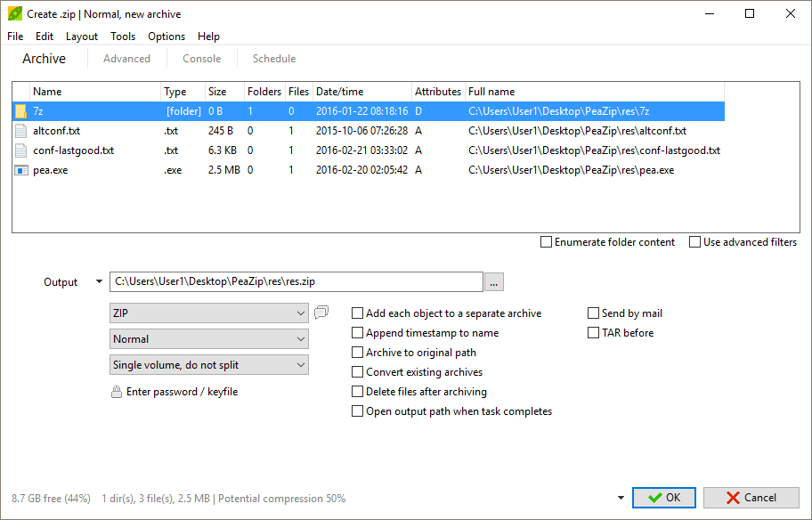Click the pea.exe application icon
This screenshot has width=812, height=520.
(21, 170)
